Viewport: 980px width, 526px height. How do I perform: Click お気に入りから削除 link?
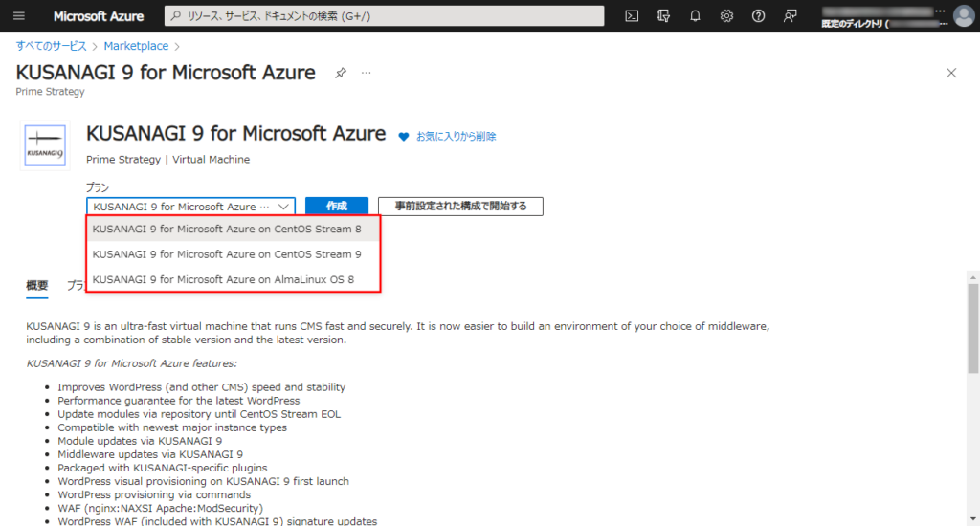click(457, 136)
